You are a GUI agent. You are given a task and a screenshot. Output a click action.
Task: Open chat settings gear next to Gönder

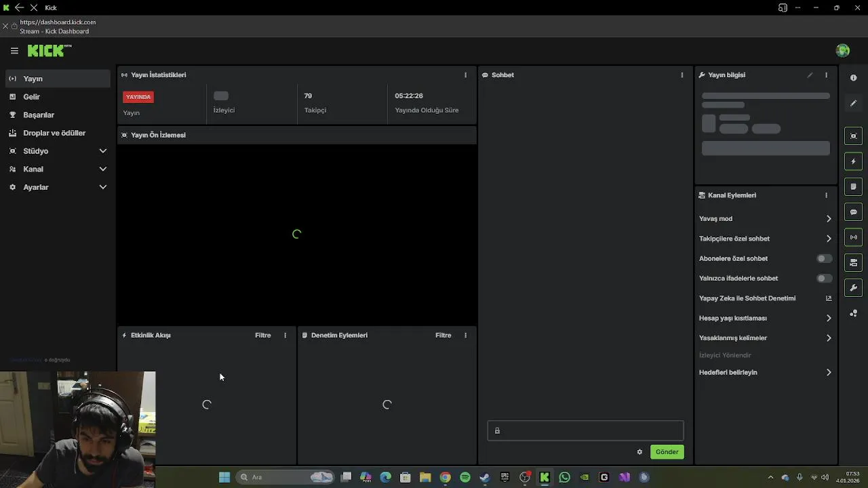pos(639,452)
